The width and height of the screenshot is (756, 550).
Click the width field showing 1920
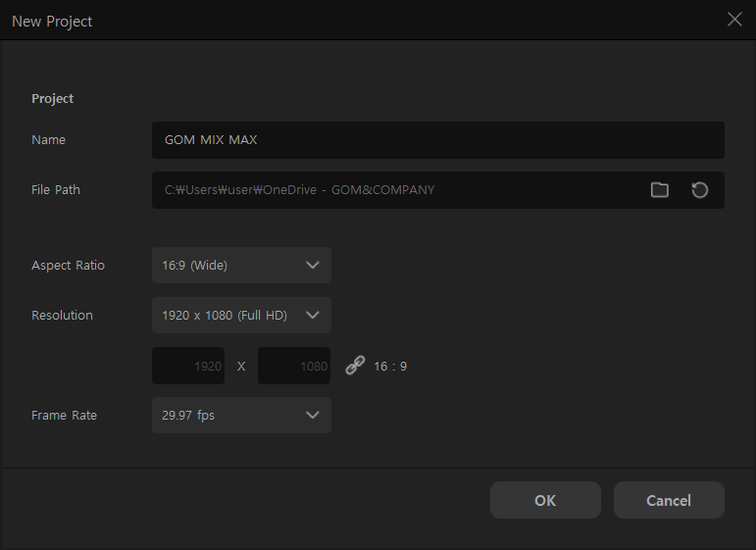coord(189,366)
